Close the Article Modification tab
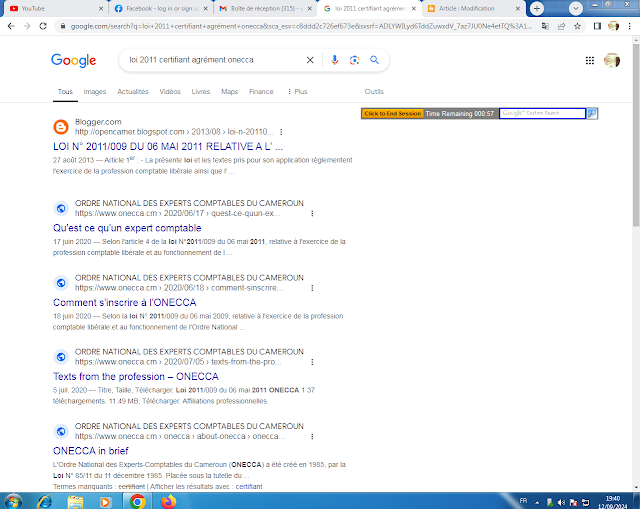640x509 pixels. (518, 8)
